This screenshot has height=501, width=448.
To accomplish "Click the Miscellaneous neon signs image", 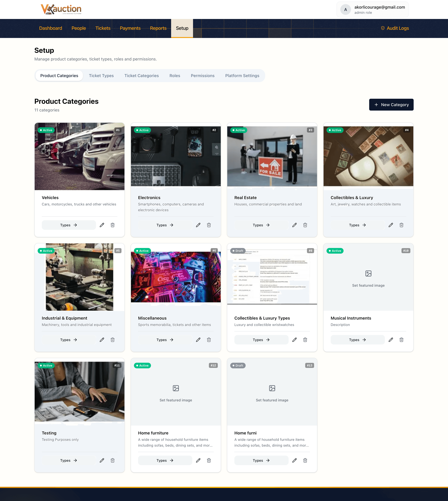I will coord(176,277).
